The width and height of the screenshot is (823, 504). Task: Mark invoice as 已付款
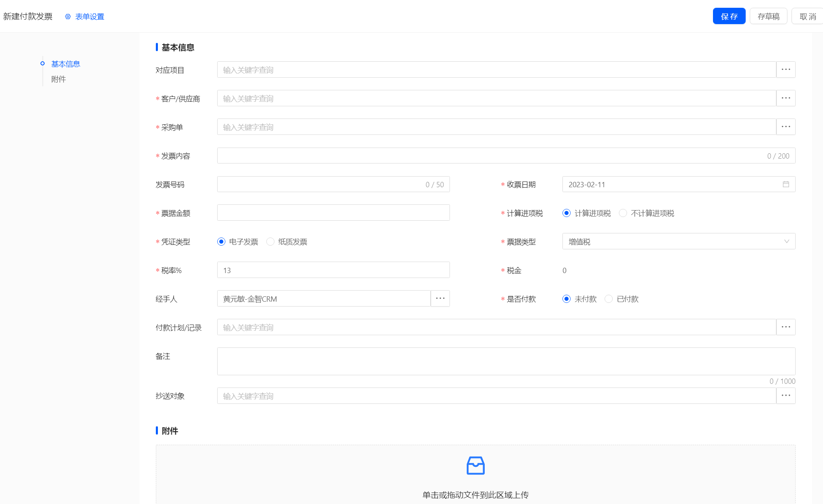(x=609, y=299)
